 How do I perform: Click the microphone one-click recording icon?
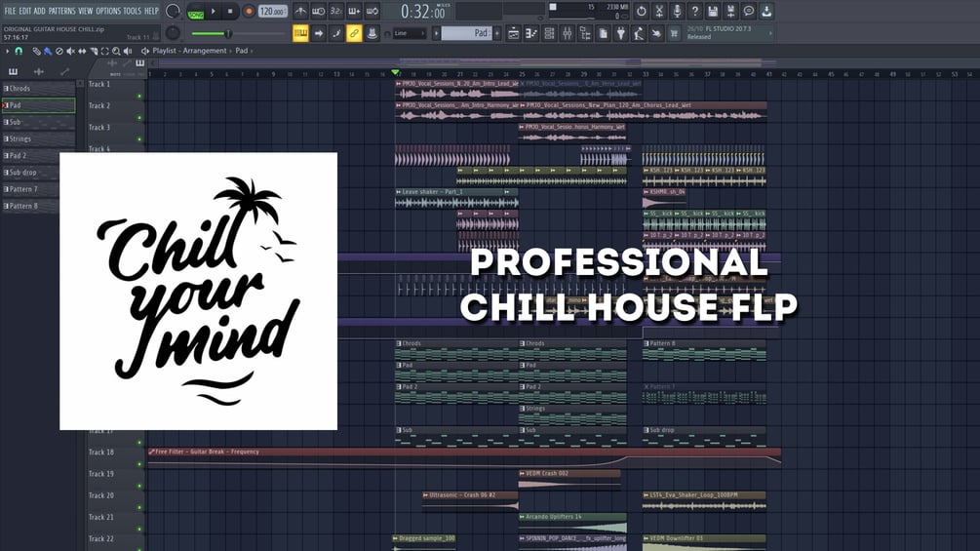(x=677, y=12)
